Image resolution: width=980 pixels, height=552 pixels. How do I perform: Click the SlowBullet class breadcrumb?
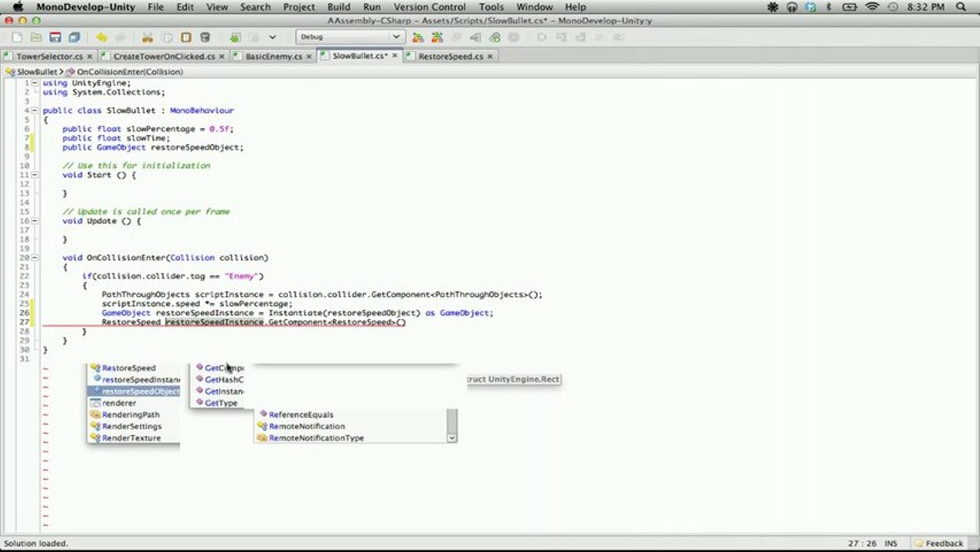tap(32, 71)
